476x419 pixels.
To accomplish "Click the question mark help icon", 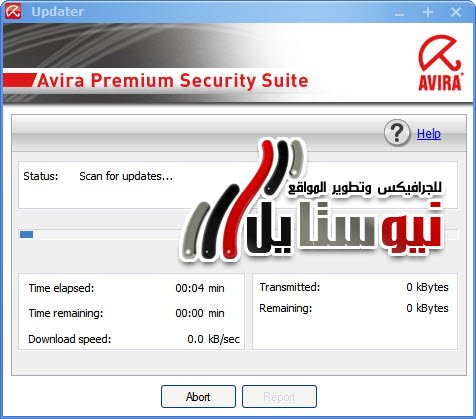I will [397, 133].
